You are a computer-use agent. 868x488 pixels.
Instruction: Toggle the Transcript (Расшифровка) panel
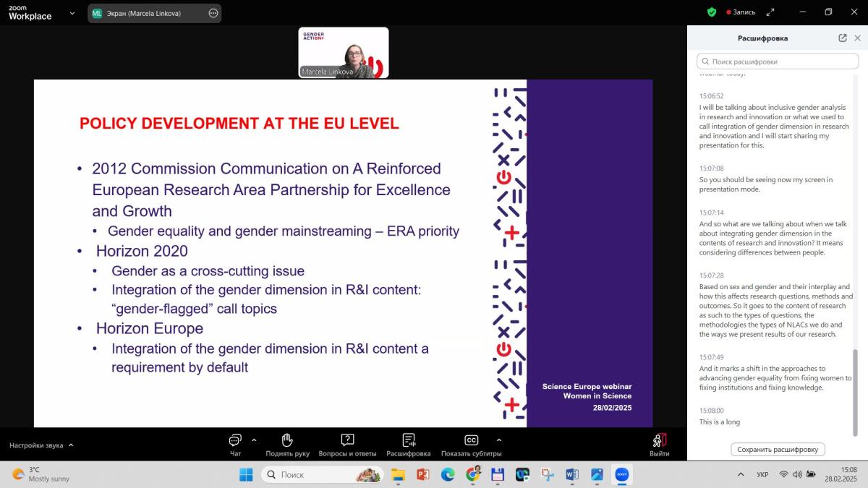pos(408,440)
